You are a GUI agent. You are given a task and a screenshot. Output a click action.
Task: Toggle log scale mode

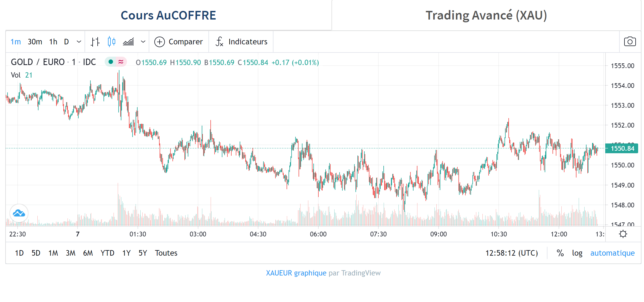[x=577, y=253]
